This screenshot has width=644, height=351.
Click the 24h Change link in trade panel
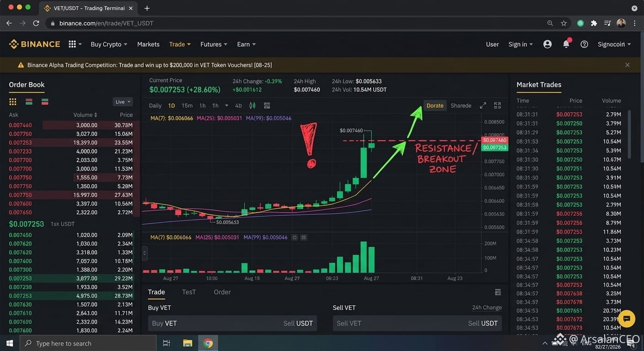[x=487, y=308]
